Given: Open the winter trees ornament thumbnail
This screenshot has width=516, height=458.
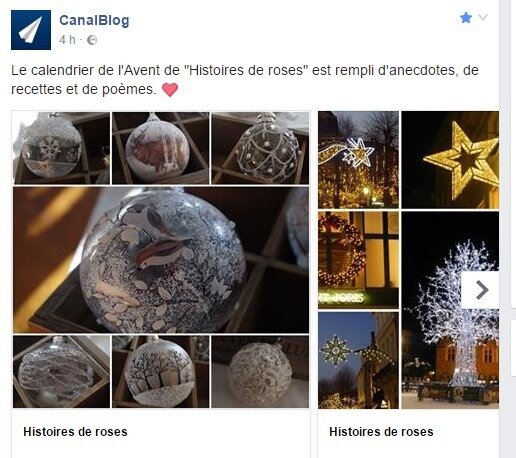Looking at the screenshot, I should tap(161, 372).
